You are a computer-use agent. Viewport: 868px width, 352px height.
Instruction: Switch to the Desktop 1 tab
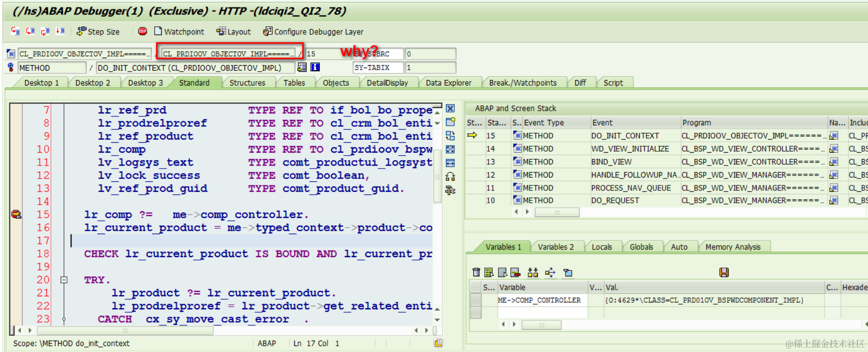[x=41, y=83]
